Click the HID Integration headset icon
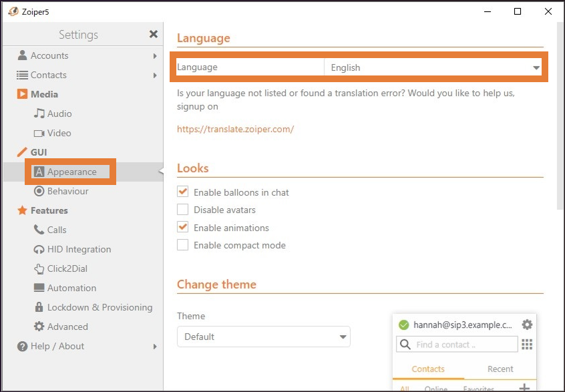This screenshot has width=565, height=392. tap(39, 249)
